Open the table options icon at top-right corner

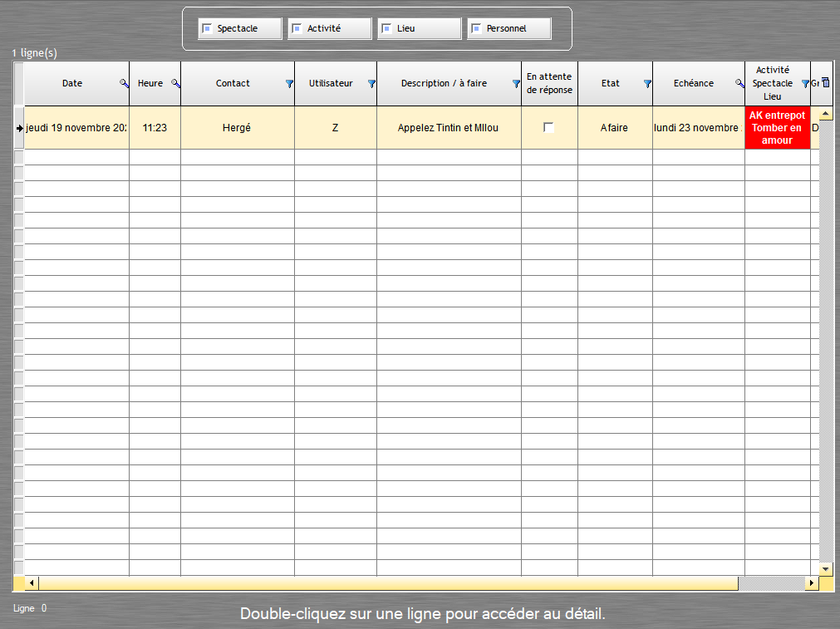click(826, 82)
